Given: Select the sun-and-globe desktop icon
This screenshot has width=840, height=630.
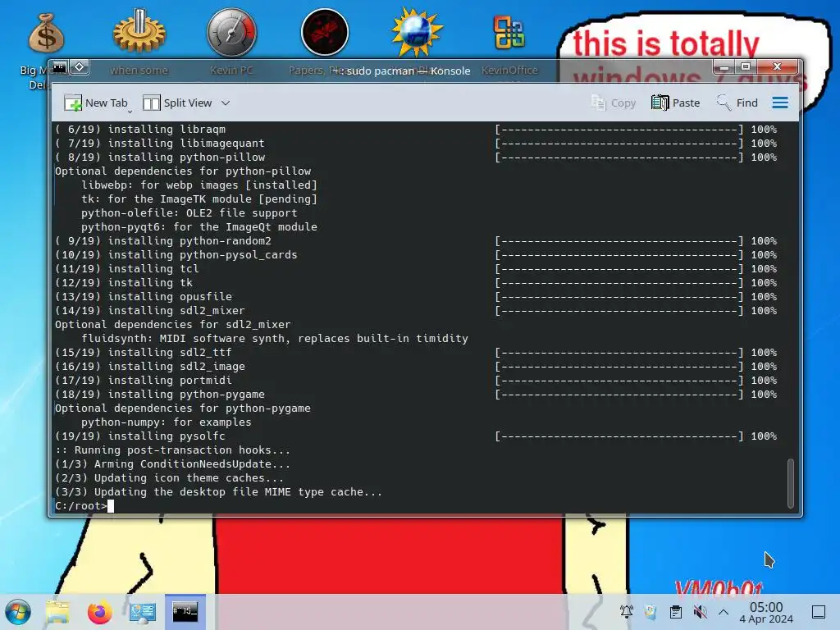Looking at the screenshot, I should pos(418,32).
